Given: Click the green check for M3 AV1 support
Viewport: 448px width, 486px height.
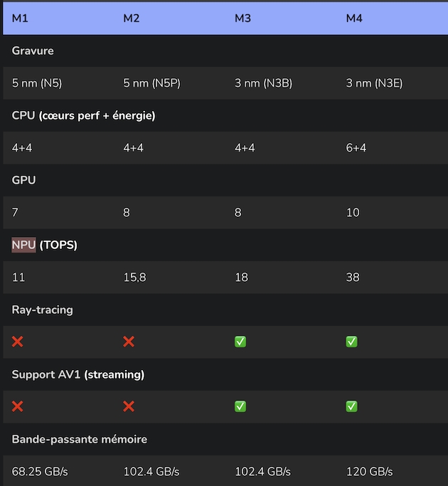Looking at the screenshot, I should 240,406.
